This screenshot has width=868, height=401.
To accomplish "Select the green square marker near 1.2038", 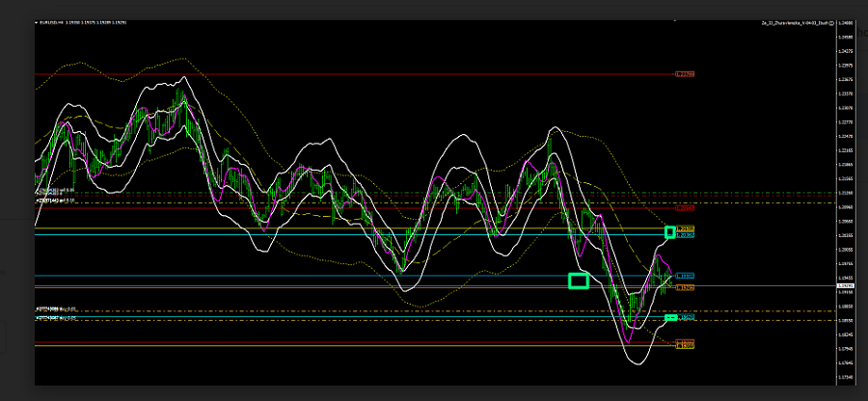I will pyautogui.click(x=670, y=231).
